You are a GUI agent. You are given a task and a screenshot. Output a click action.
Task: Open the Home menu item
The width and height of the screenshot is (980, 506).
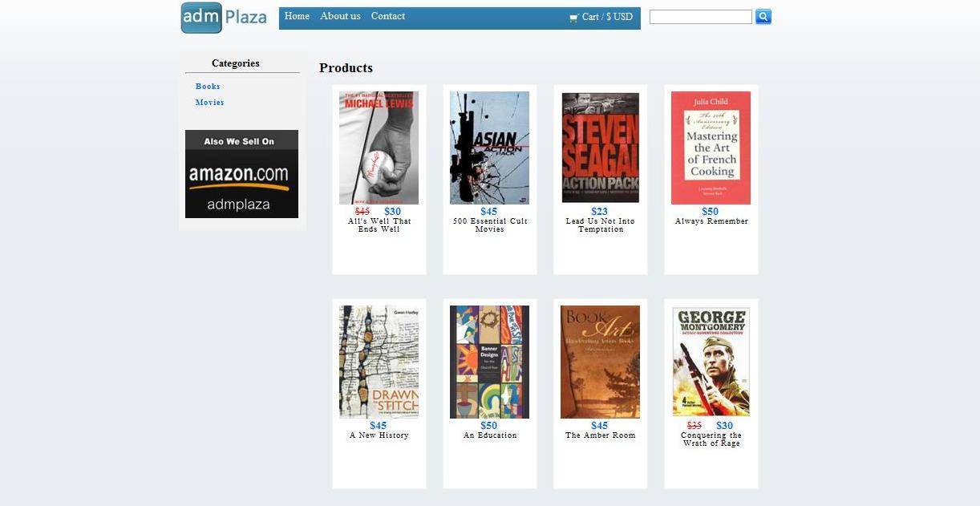coord(297,16)
